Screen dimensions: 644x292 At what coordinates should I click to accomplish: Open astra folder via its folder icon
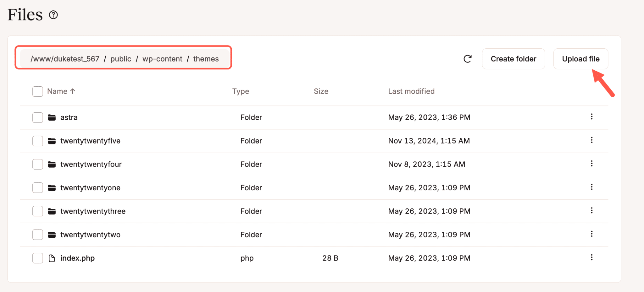(x=52, y=117)
